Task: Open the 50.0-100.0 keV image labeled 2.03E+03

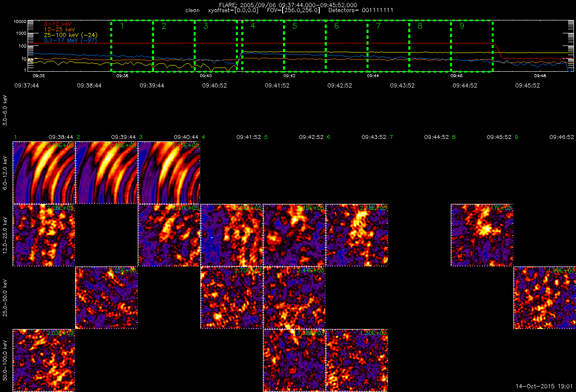Action: [44, 360]
